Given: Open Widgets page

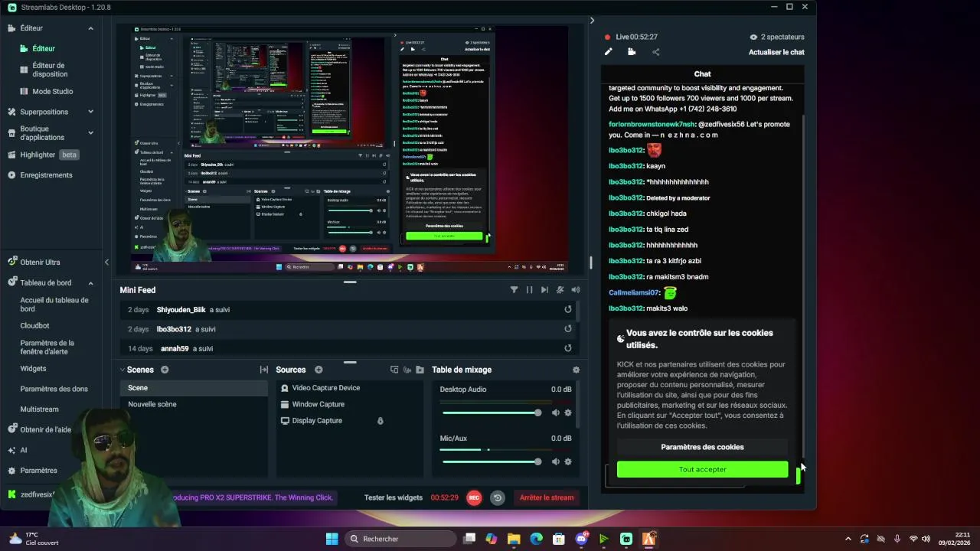Looking at the screenshot, I should (33, 368).
